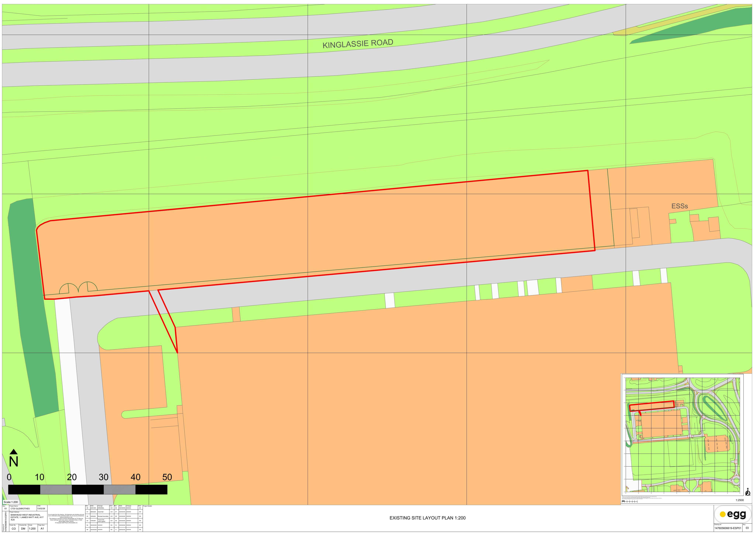Select the ESSs label on the plan
The width and height of the screenshot is (756, 535).
(x=680, y=206)
